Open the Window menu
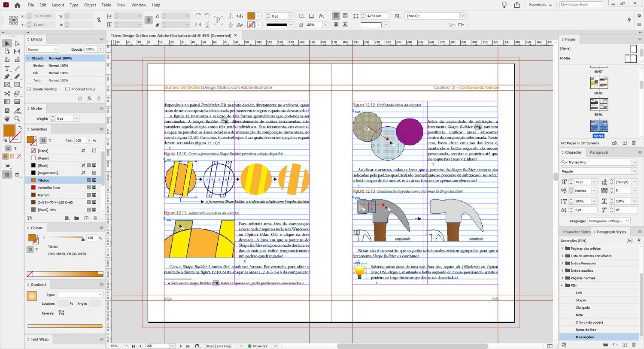Image resolution: width=644 pixels, height=349 pixels. coord(139,5)
